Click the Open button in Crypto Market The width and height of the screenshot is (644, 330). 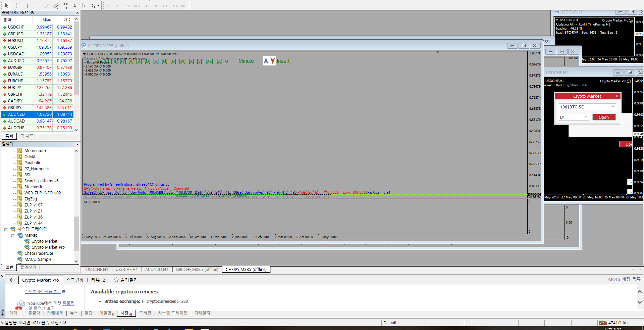coord(604,117)
